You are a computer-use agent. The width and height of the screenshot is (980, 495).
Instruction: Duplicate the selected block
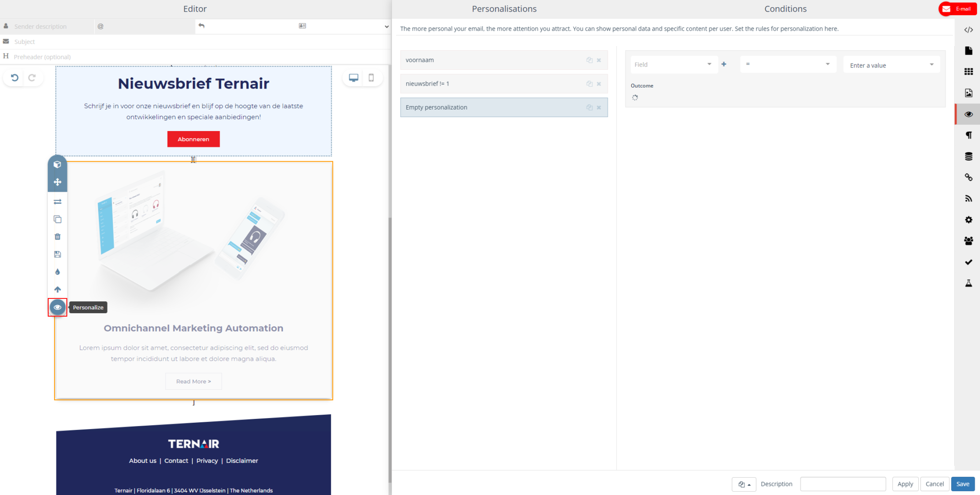pos(57,219)
